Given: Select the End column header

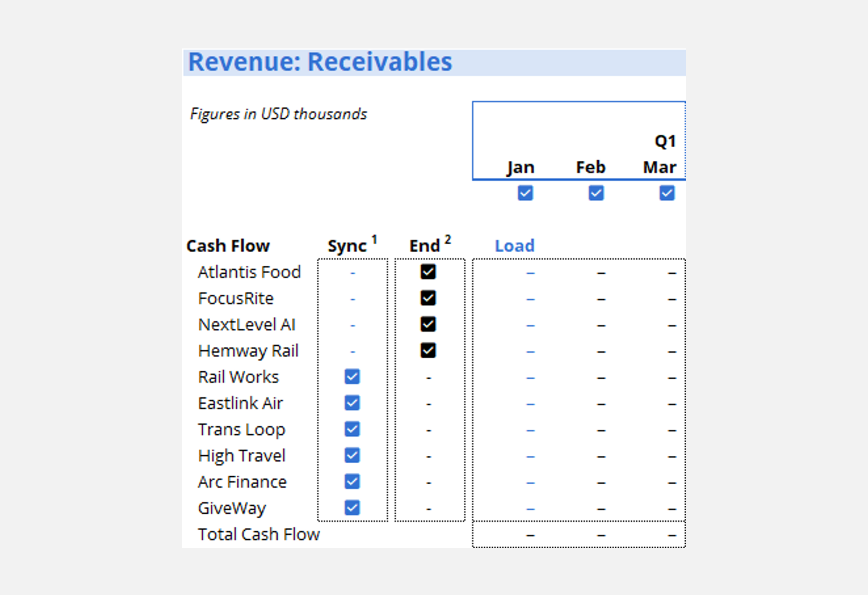Looking at the screenshot, I should pyautogui.click(x=424, y=246).
